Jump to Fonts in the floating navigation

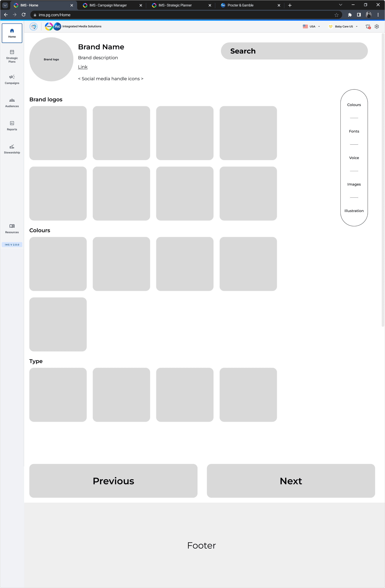(354, 131)
